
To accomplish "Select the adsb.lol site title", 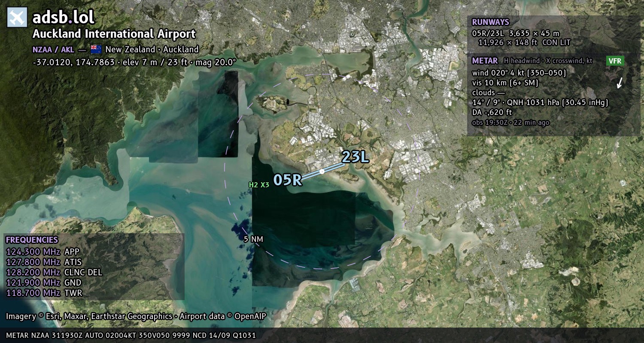I will (x=63, y=18).
